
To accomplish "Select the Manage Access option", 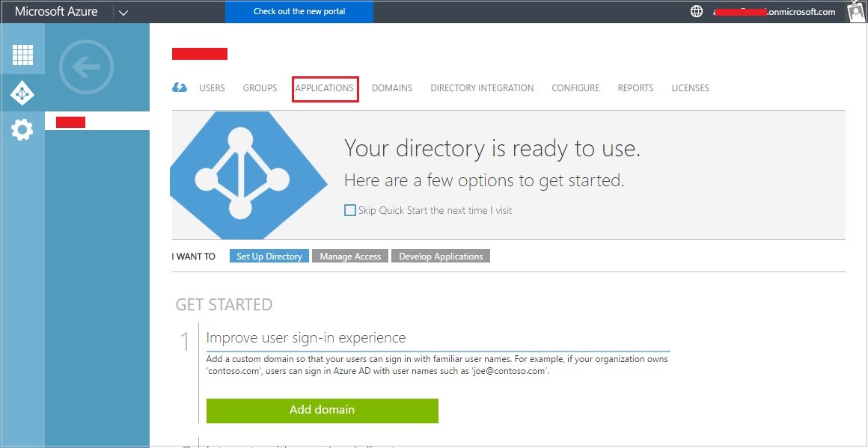I will (350, 256).
